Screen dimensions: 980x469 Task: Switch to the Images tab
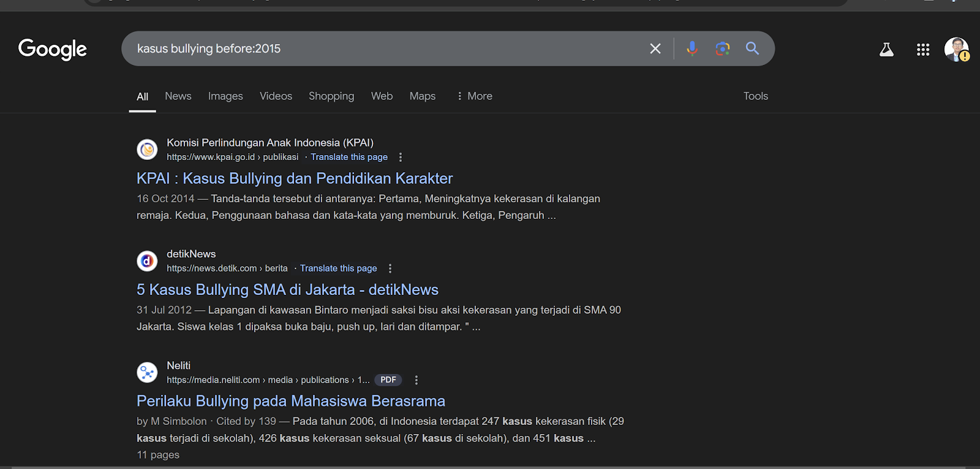(x=225, y=96)
